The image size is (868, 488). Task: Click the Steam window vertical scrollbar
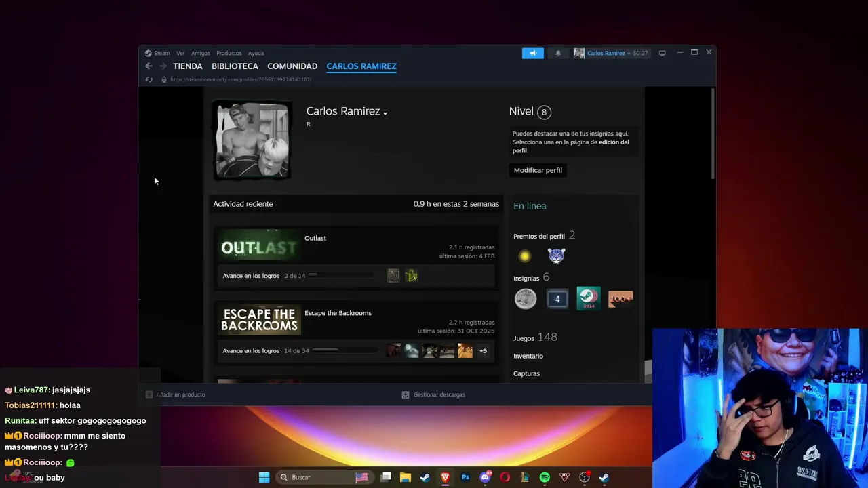713,134
